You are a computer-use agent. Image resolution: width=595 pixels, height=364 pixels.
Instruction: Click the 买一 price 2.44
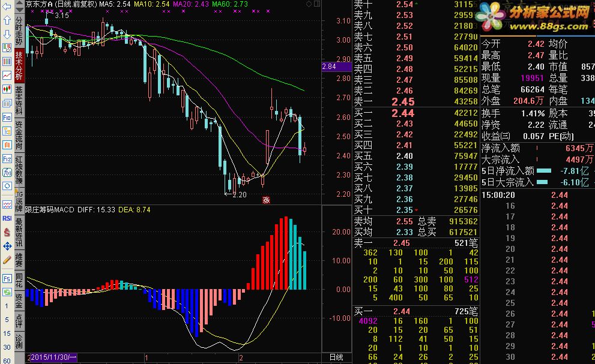click(403, 113)
